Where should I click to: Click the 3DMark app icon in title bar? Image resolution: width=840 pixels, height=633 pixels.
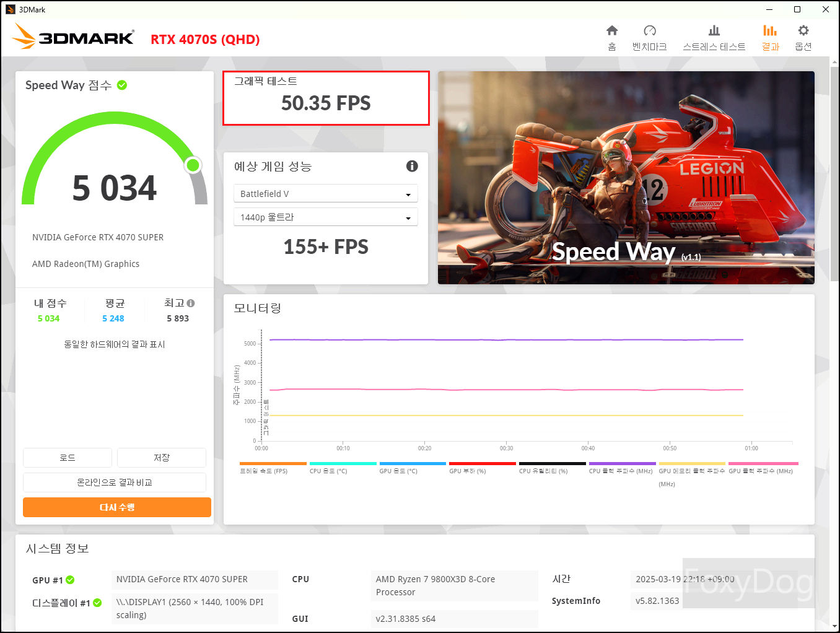tap(10, 9)
